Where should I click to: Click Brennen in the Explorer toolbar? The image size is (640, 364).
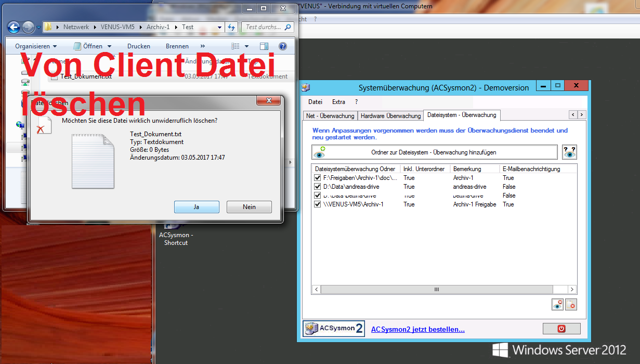pos(177,46)
